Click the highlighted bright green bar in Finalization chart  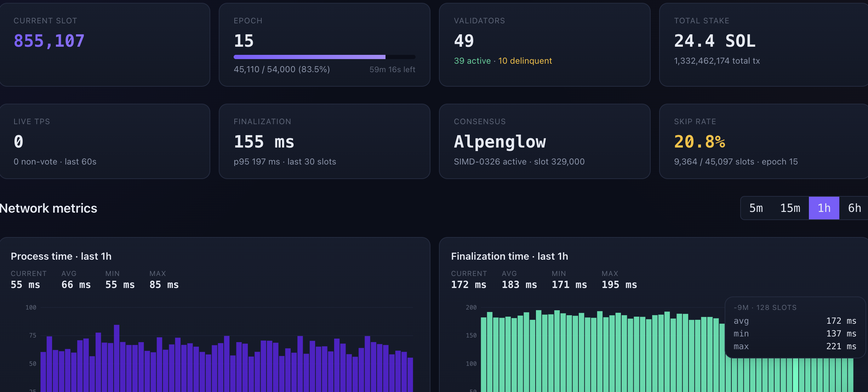tap(795, 375)
